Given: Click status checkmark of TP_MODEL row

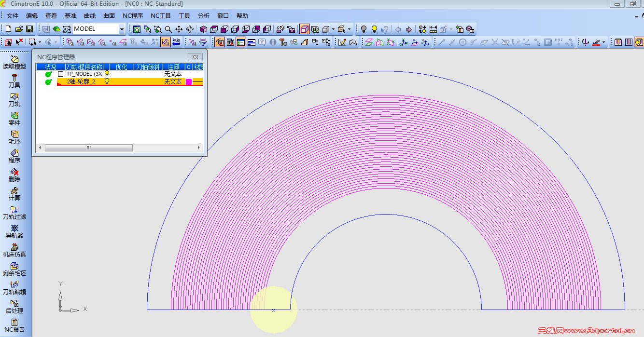Looking at the screenshot, I should point(48,74).
